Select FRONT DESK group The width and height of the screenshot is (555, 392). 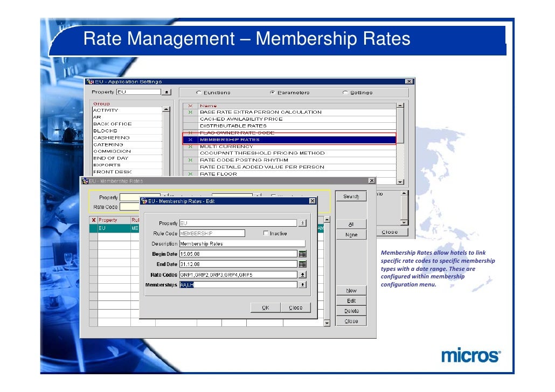(x=127, y=172)
